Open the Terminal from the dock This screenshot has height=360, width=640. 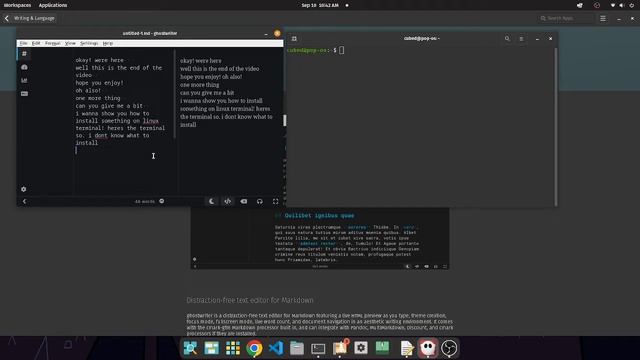pos(318,348)
